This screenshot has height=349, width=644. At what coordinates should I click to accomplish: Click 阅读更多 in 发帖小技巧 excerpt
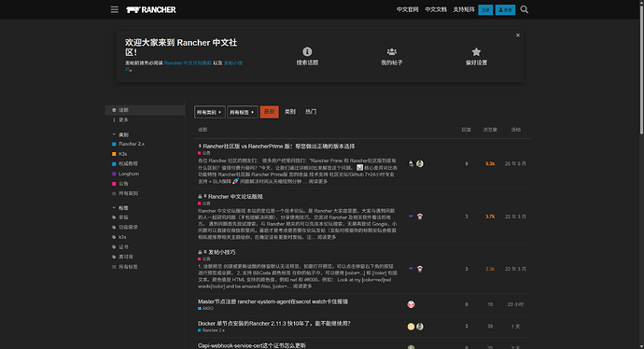302,286
